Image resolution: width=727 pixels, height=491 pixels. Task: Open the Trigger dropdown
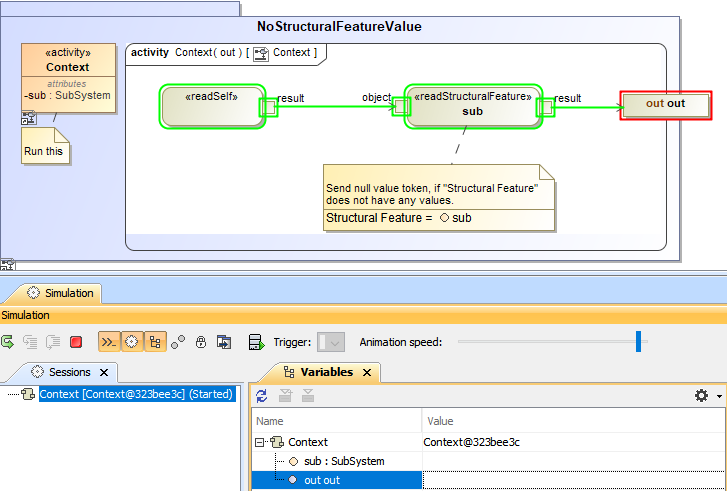331,343
